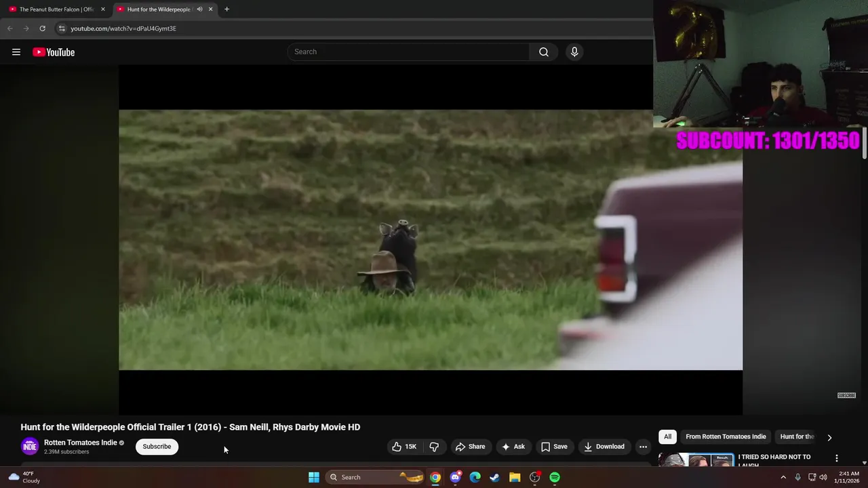Go back in browser history
The width and height of the screenshot is (868, 488).
[x=9, y=28]
